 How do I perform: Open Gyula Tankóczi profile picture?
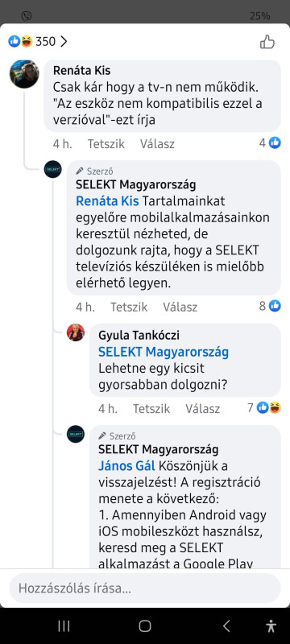pyautogui.click(x=76, y=332)
